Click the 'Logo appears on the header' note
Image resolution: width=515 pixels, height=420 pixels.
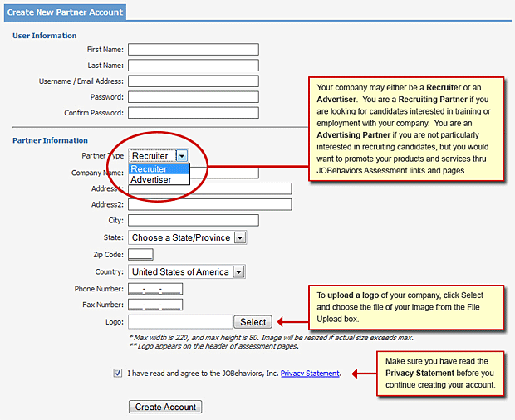213,346
